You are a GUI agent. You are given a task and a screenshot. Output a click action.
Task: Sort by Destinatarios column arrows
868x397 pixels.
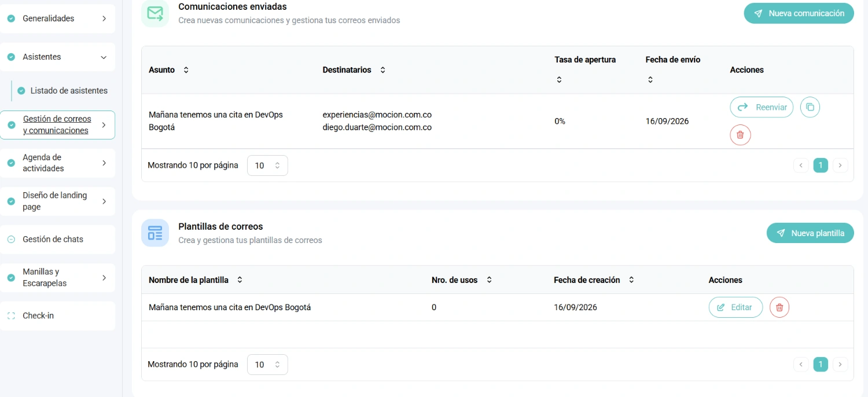(382, 70)
